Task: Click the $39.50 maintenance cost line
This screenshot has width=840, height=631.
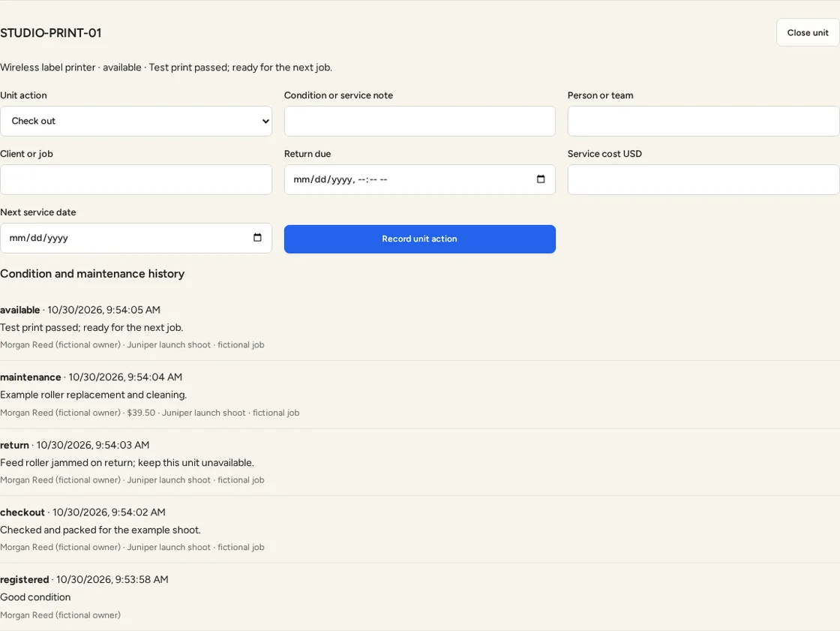Action: [150, 413]
